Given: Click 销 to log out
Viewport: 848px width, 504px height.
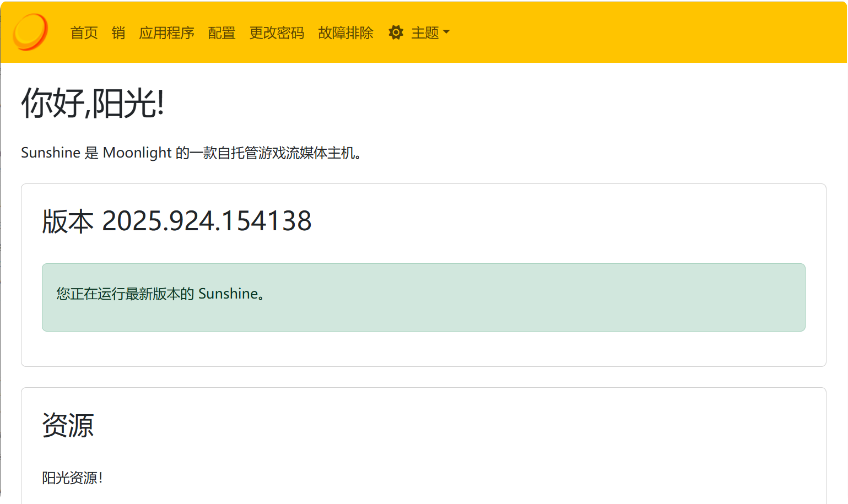Looking at the screenshot, I should click(118, 33).
